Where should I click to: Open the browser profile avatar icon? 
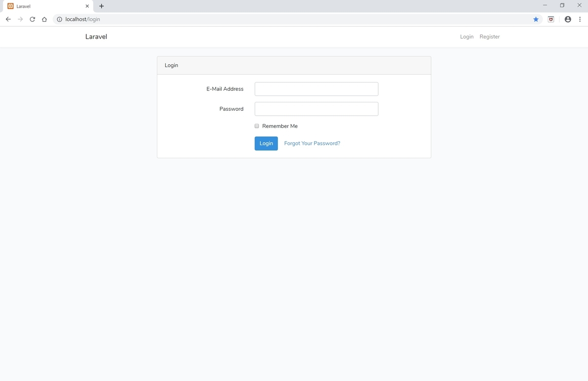[x=568, y=19]
